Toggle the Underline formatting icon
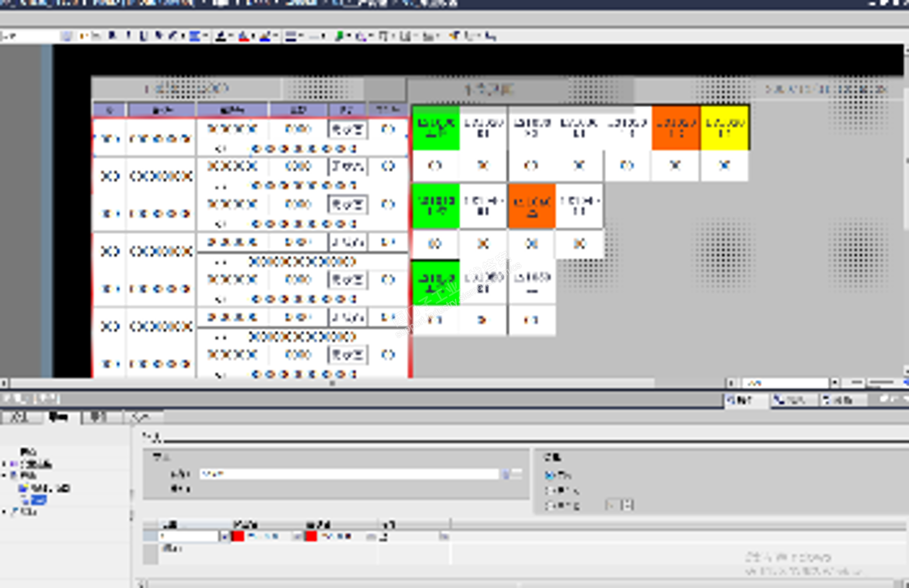This screenshot has width=909, height=588. point(143,36)
